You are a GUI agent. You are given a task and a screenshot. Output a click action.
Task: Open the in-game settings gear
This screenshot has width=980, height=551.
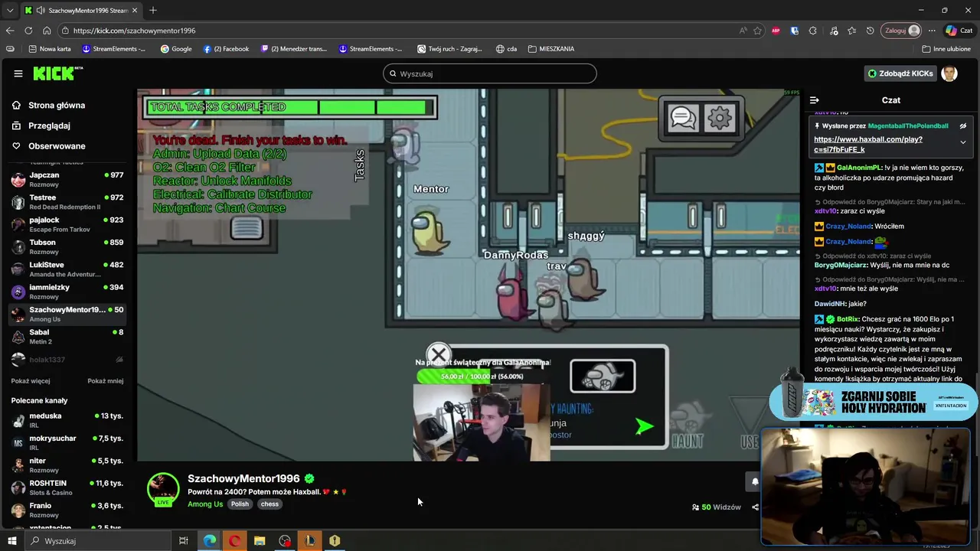pyautogui.click(x=720, y=118)
